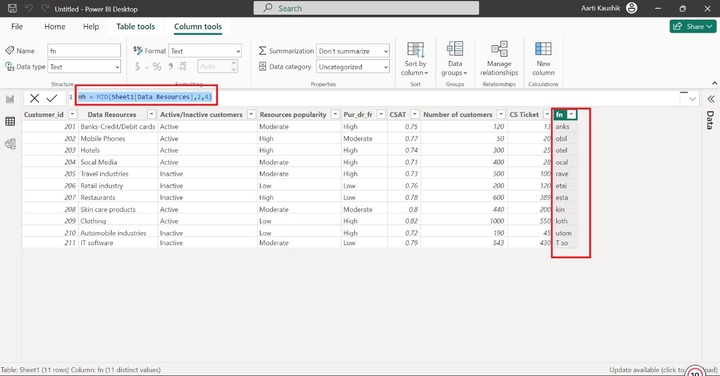Select Number of customers cell 1000
This screenshot has width=720, height=376.
464,221
